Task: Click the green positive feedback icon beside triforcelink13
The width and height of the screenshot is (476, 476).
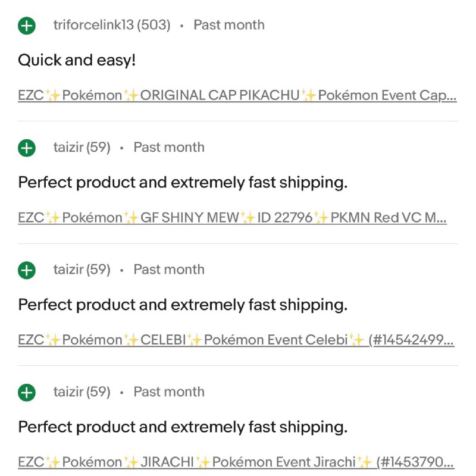Action: tap(26, 26)
